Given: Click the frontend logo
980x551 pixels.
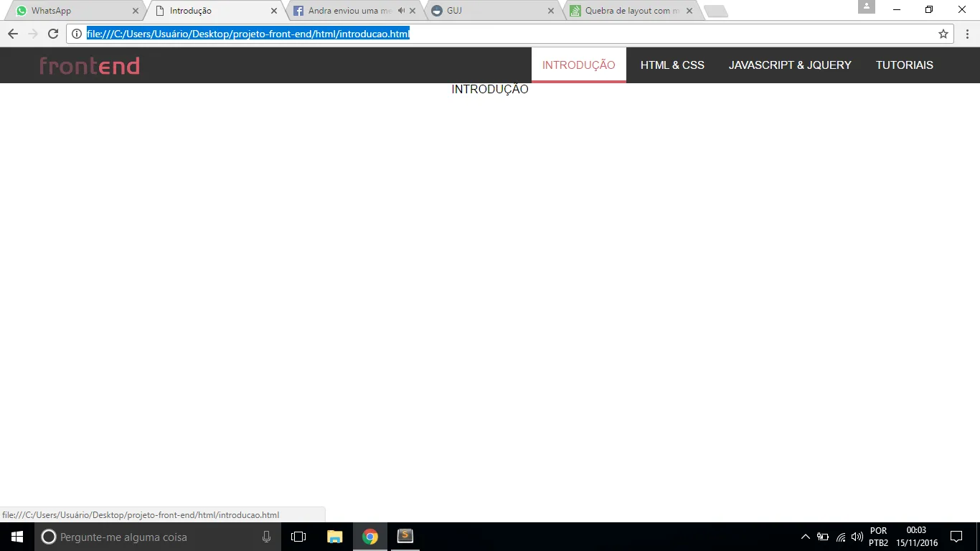Looking at the screenshot, I should [x=90, y=66].
